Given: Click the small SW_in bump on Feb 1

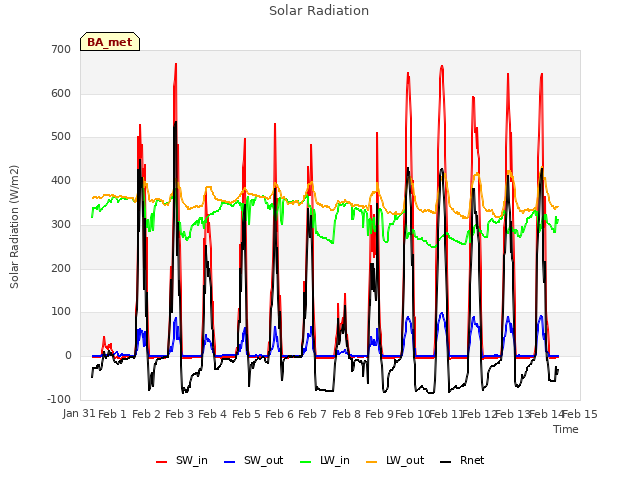Looking at the screenshot, I should 104,338.
